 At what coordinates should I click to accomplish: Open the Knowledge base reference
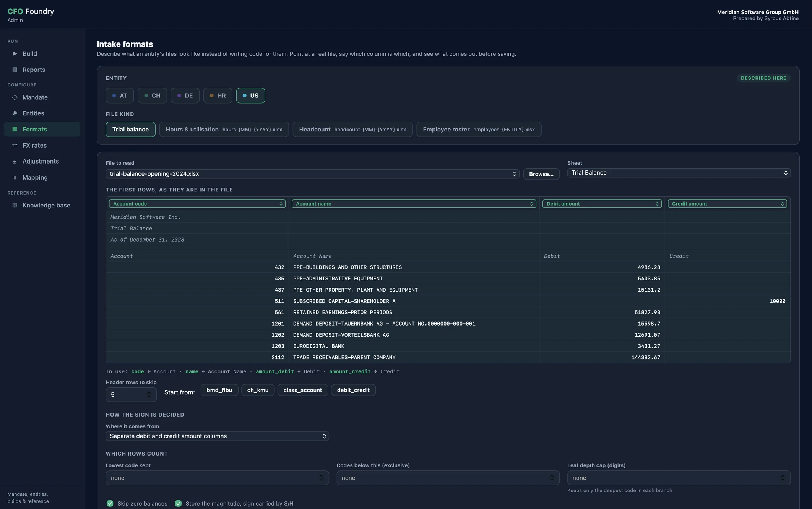click(x=42, y=205)
